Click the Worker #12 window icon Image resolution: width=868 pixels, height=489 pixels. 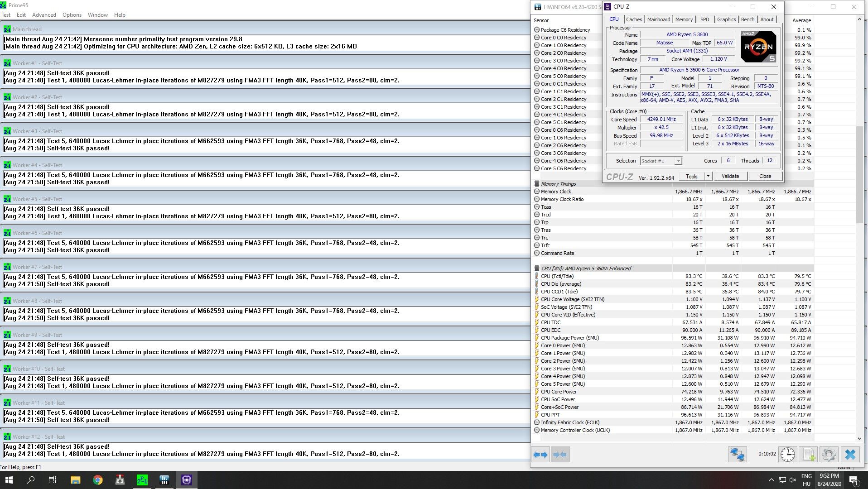(7, 437)
